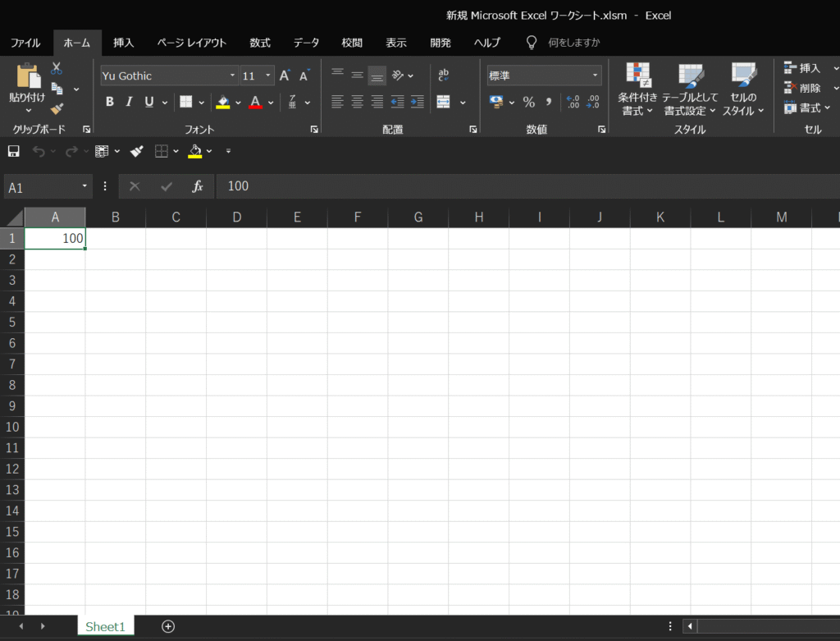The height and width of the screenshot is (641, 840).
Task: Switch to the 挿入 ribbon tab
Action: [123, 43]
